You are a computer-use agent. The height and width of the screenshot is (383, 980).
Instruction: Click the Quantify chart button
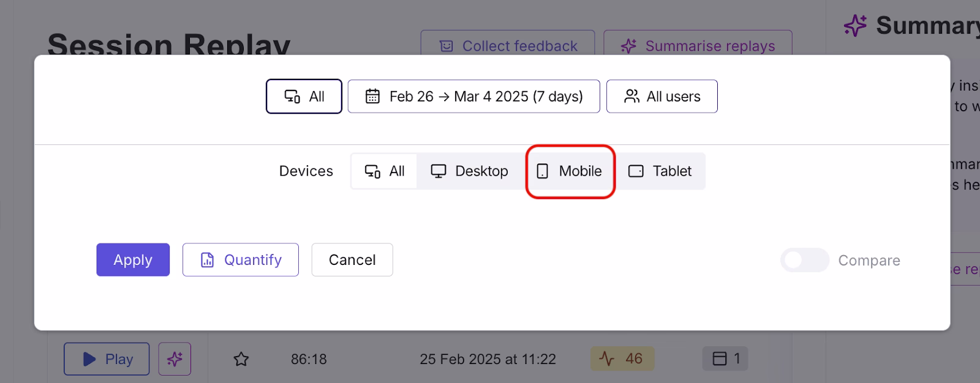[x=240, y=260]
